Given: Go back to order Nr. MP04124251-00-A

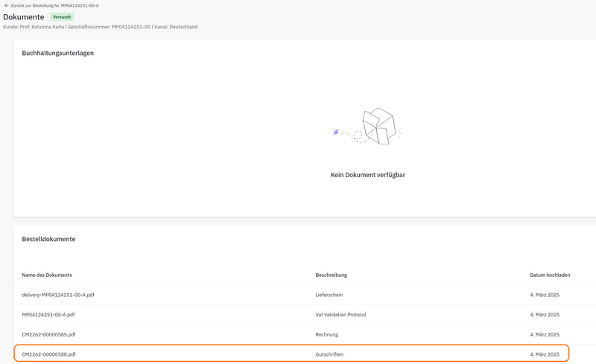Looking at the screenshot, I should 54,5.
